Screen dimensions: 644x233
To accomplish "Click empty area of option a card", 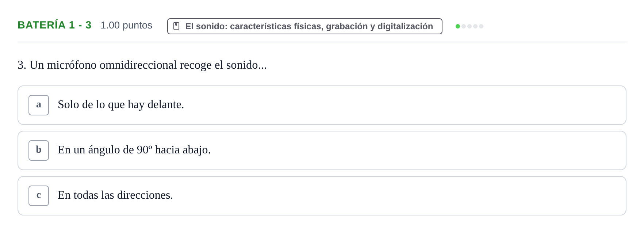I will click(x=402, y=105).
